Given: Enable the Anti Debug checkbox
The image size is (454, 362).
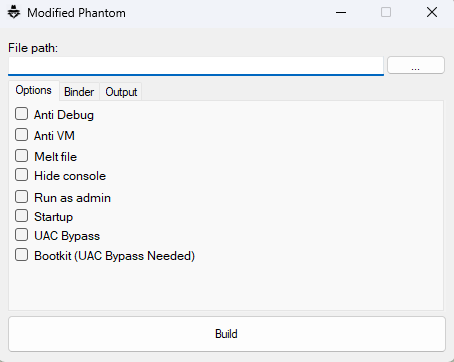Looking at the screenshot, I should click(x=21, y=114).
